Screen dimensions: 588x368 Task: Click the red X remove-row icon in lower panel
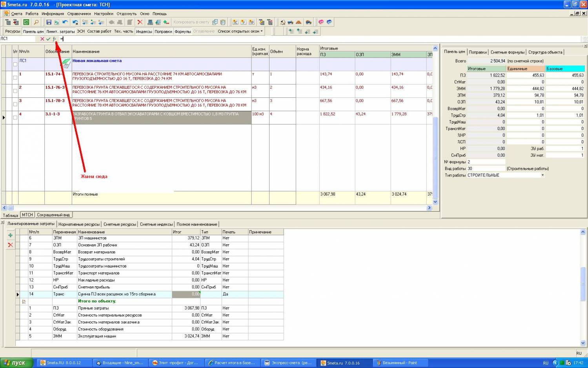click(11, 245)
